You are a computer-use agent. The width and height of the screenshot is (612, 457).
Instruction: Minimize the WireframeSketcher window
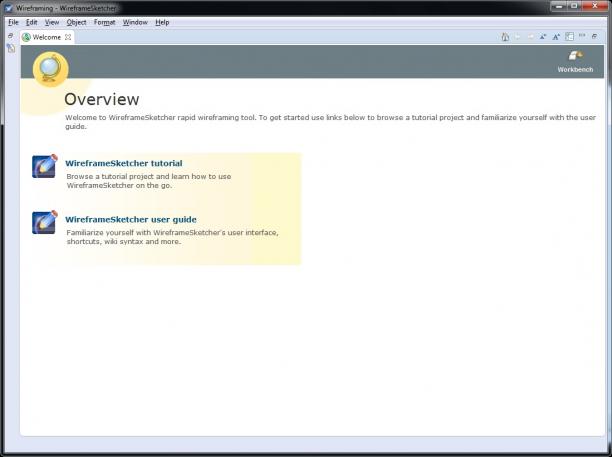pos(559,6)
